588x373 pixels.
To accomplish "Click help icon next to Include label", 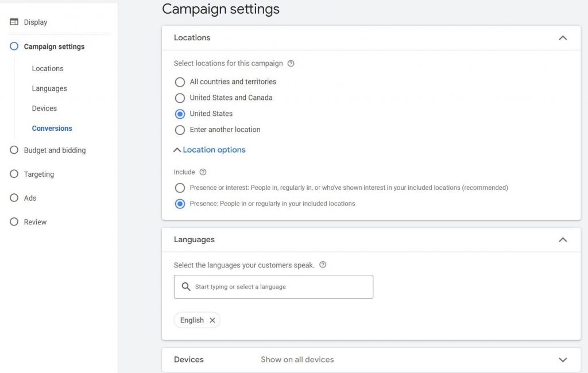I will click(203, 172).
